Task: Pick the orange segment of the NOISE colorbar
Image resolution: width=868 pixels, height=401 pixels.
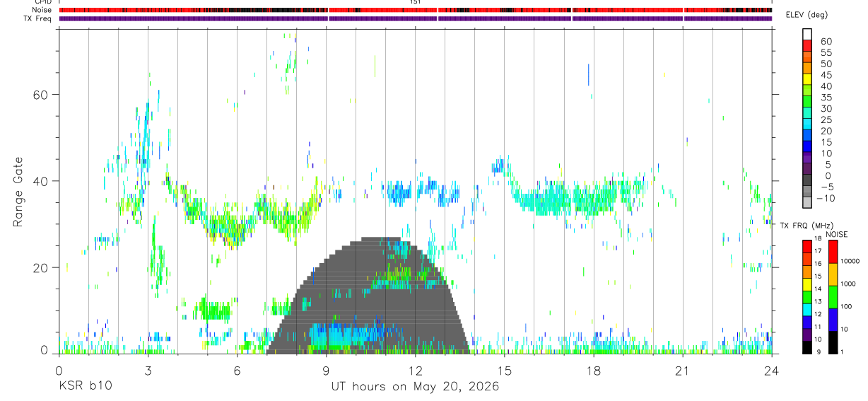Action: 833,274
